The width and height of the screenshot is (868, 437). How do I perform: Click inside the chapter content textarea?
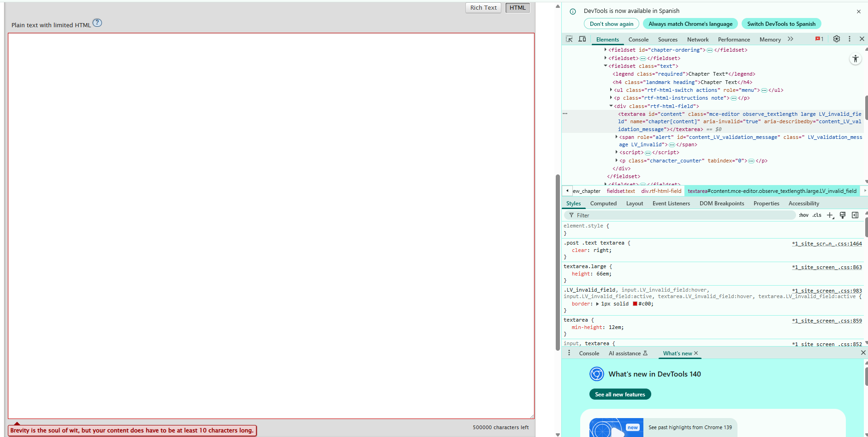pyautogui.click(x=271, y=226)
